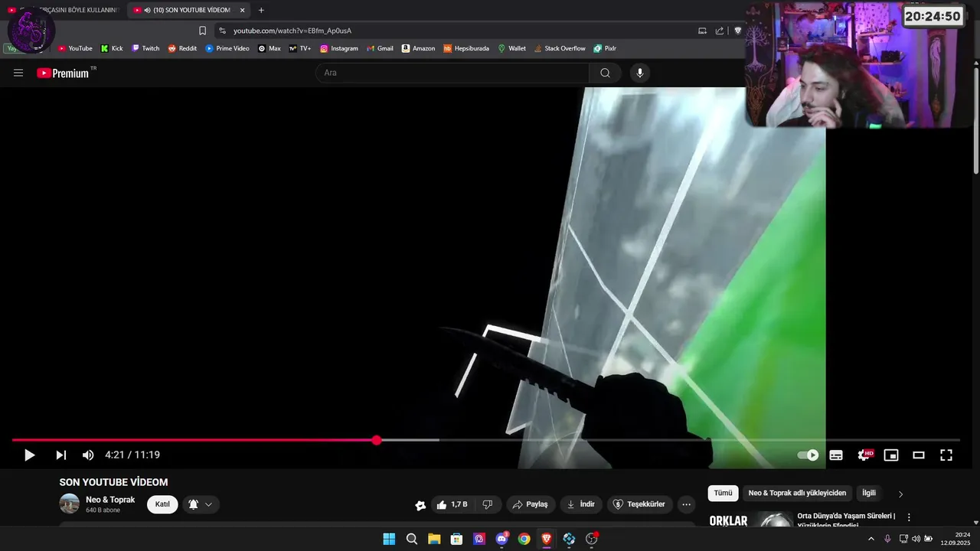Screen dimensions: 980x551
Task: Show hidden system tray icons
Action: (x=871, y=539)
